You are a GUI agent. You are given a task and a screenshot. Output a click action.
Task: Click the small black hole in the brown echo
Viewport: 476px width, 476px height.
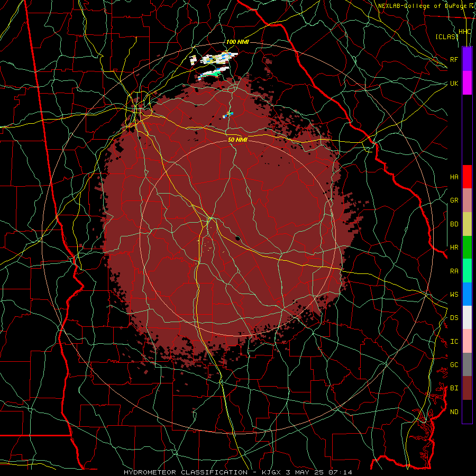pos(237,238)
